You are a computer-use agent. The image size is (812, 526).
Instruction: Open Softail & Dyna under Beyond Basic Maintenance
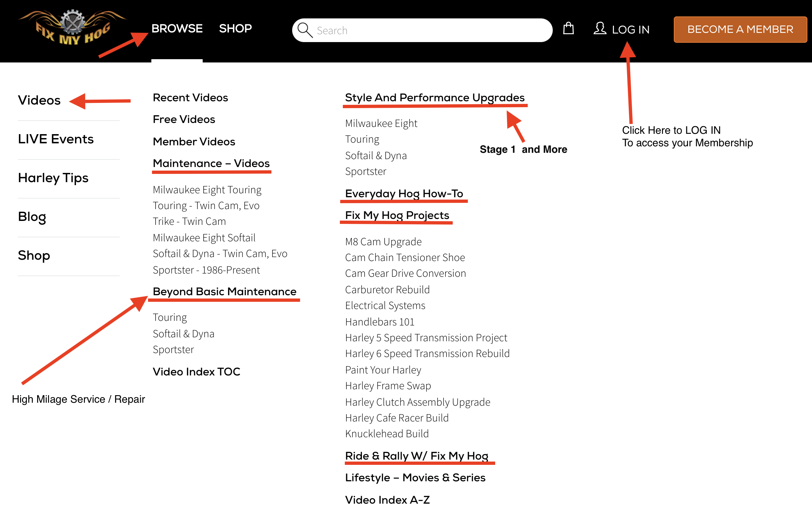(184, 333)
